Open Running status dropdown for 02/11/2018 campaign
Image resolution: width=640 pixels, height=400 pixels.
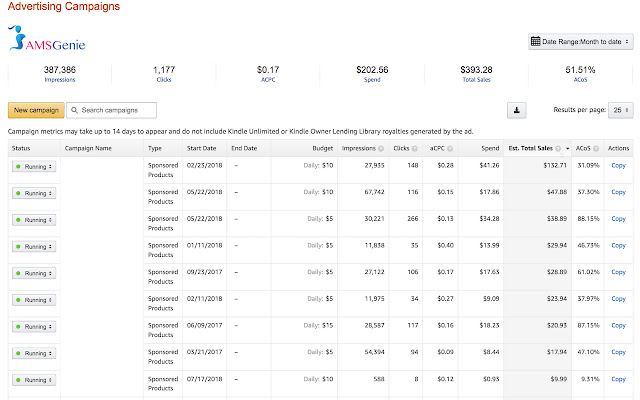(34, 300)
